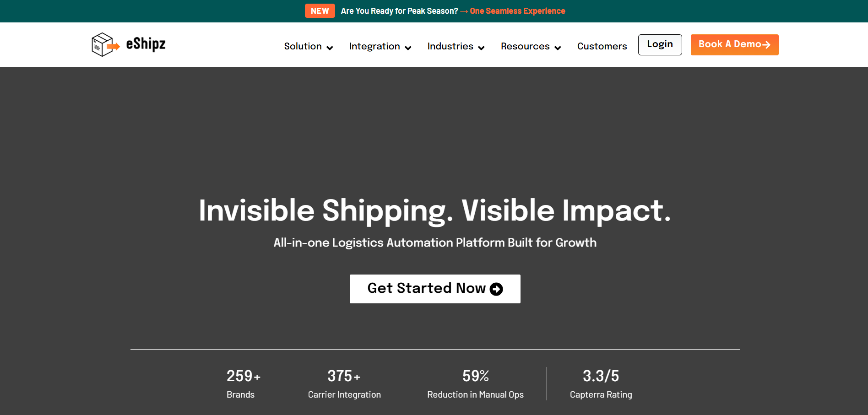Open the Customers menu item

602,46
